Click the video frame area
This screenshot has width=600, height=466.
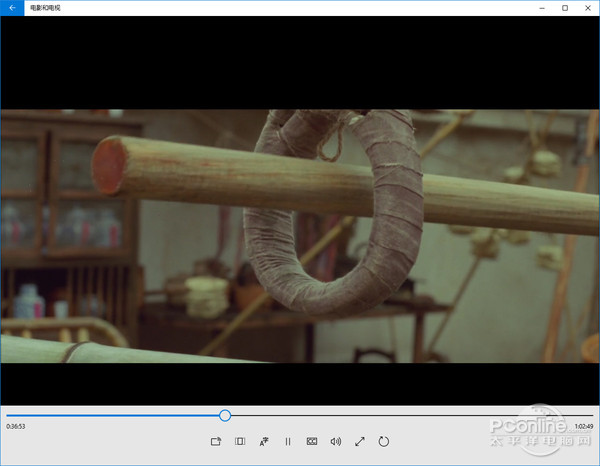300,236
